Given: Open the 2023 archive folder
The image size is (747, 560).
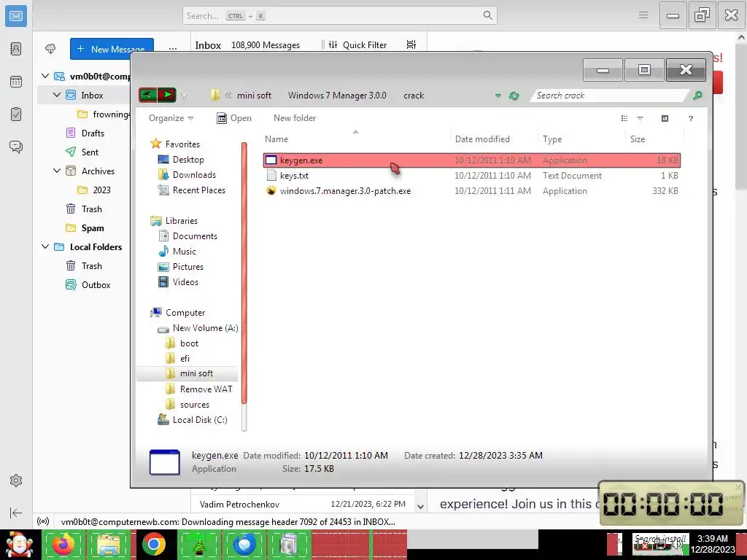Looking at the screenshot, I should [101, 190].
